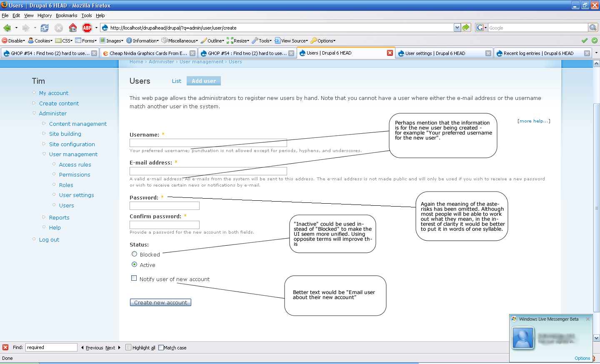Open Access rules in the sidebar
This screenshot has height=364, width=600.
tap(75, 165)
